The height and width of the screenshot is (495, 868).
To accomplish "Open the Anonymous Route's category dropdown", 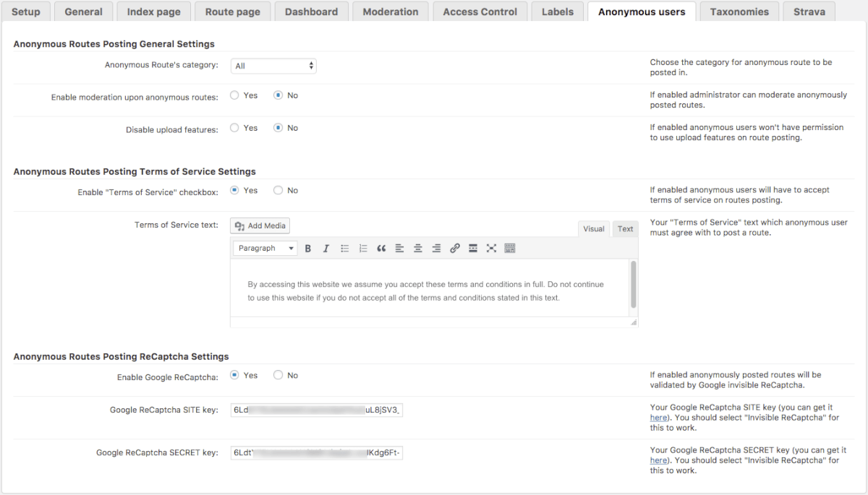I will click(x=273, y=66).
